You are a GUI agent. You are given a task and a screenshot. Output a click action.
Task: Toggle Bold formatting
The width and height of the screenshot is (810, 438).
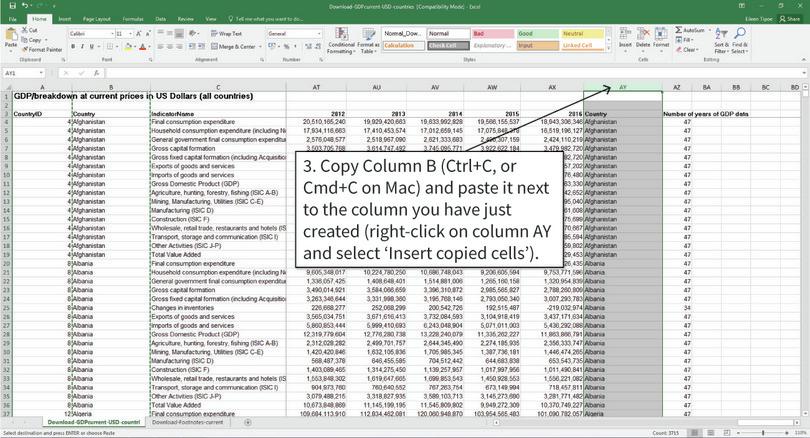[x=73, y=46]
